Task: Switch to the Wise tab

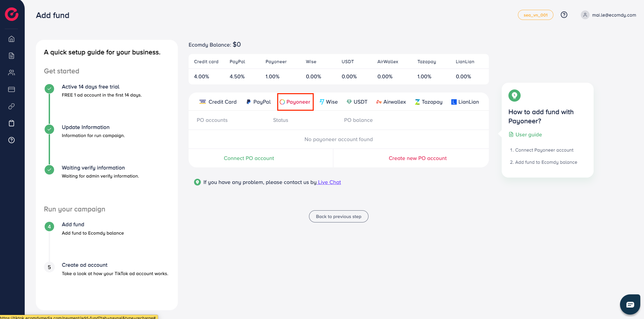Action: coord(329,102)
